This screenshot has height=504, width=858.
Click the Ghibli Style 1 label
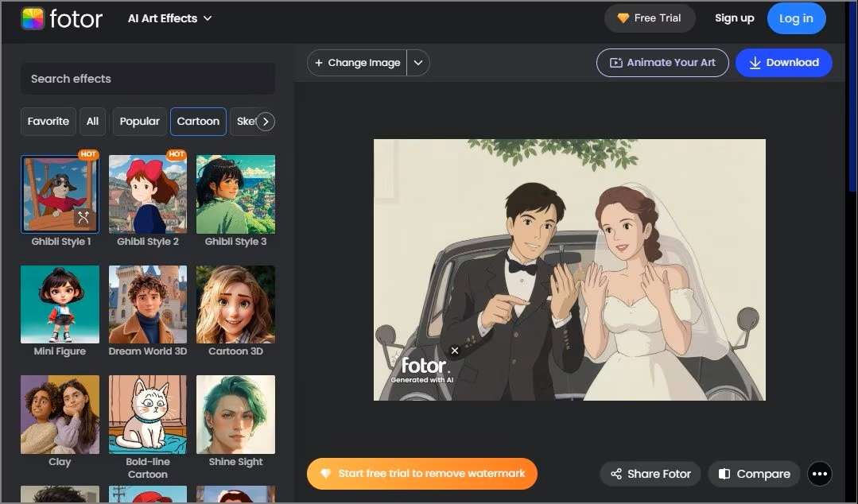tap(60, 242)
